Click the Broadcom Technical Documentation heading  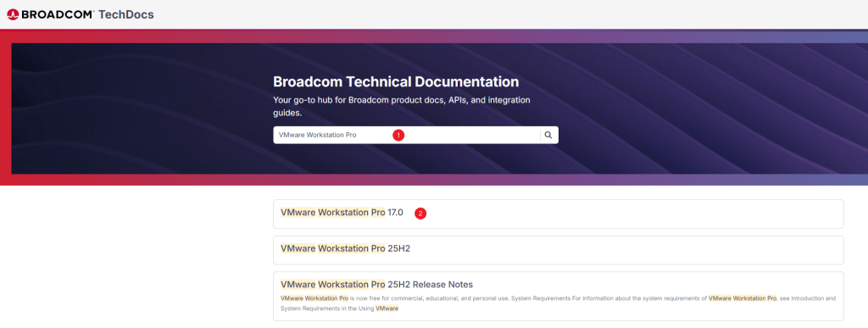(x=396, y=82)
